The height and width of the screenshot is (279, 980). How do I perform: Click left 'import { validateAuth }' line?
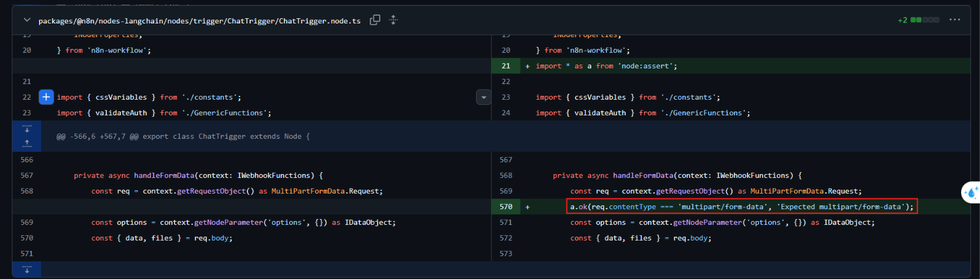pyautogui.click(x=164, y=113)
